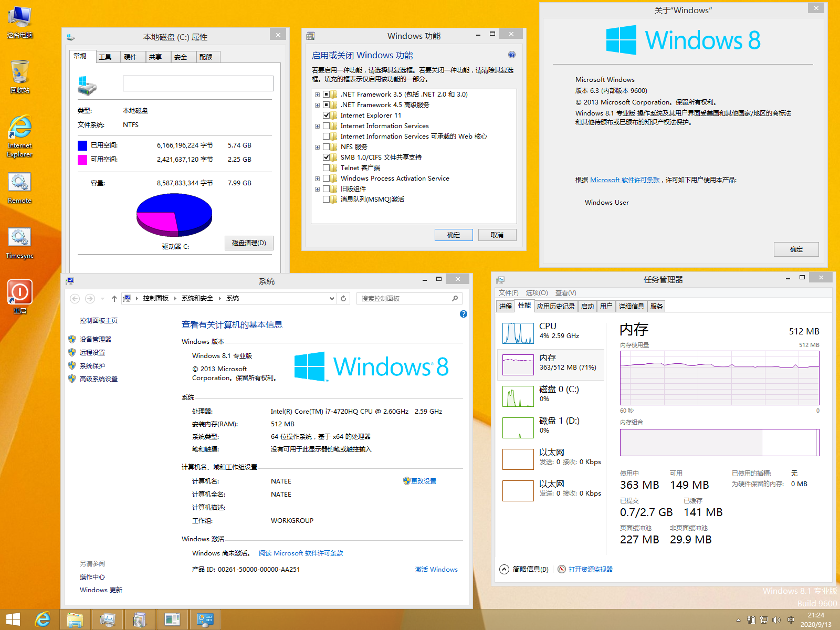Click the Activate Windows link
This screenshot has width=840, height=630.
[436, 570]
